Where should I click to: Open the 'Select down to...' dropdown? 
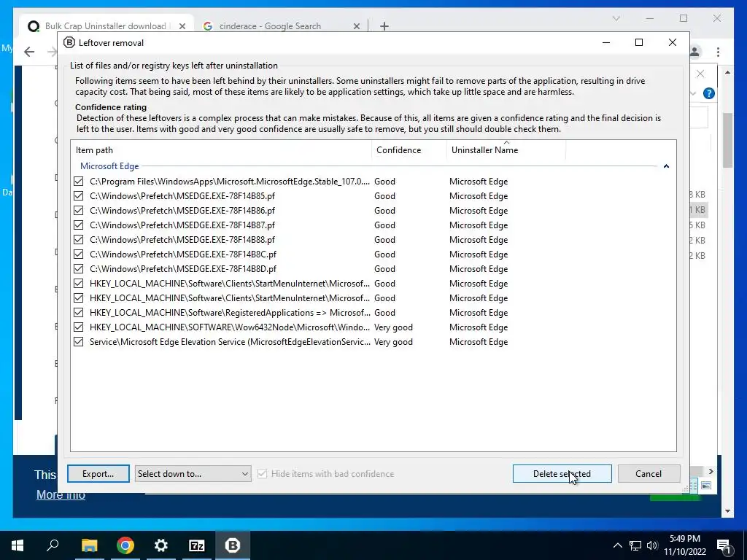point(193,474)
